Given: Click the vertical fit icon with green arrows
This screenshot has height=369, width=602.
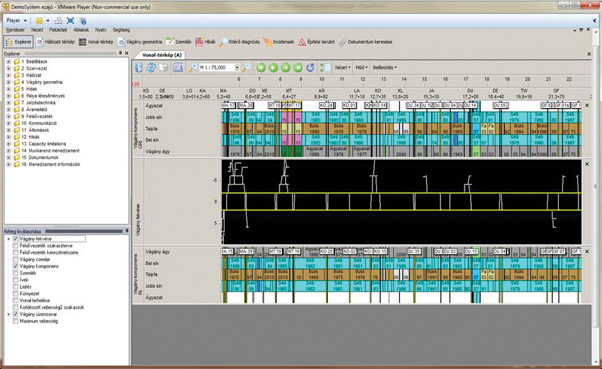Looking at the screenshot, I should click(x=325, y=68).
